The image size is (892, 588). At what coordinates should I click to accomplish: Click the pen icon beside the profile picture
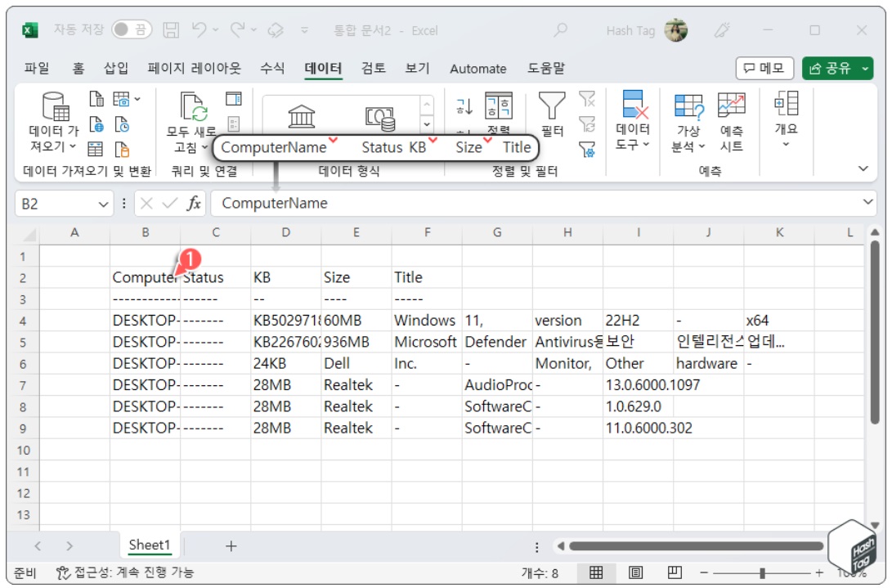723,29
